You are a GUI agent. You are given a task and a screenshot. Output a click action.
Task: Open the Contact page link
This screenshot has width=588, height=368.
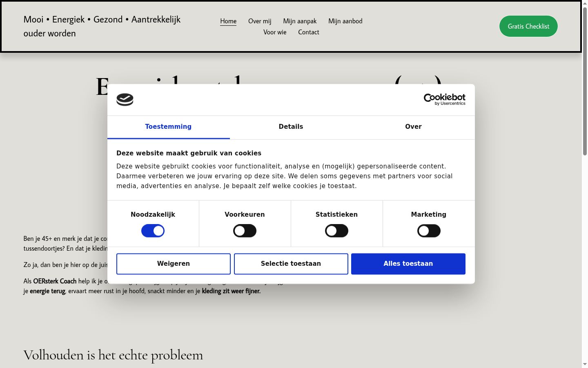coord(309,32)
